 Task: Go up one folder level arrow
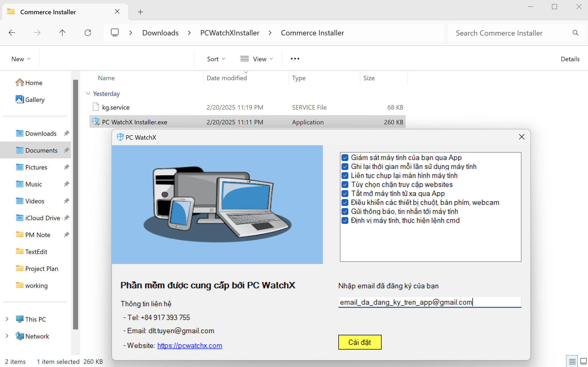pos(62,33)
